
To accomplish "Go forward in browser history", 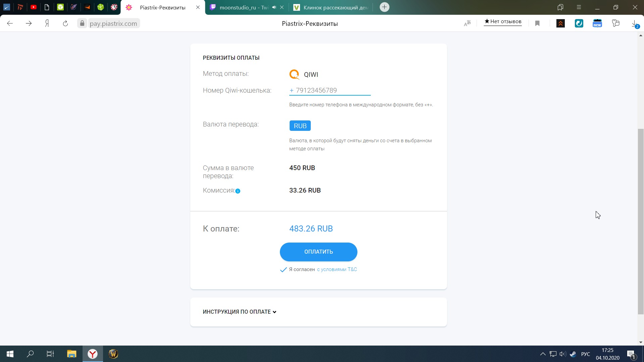I will pyautogui.click(x=29, y=23).
